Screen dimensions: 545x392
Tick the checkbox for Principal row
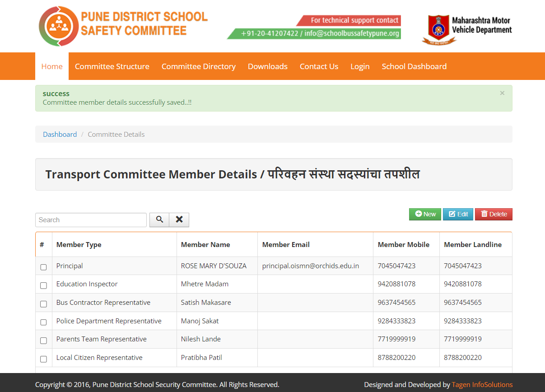[x=43, y=267]
